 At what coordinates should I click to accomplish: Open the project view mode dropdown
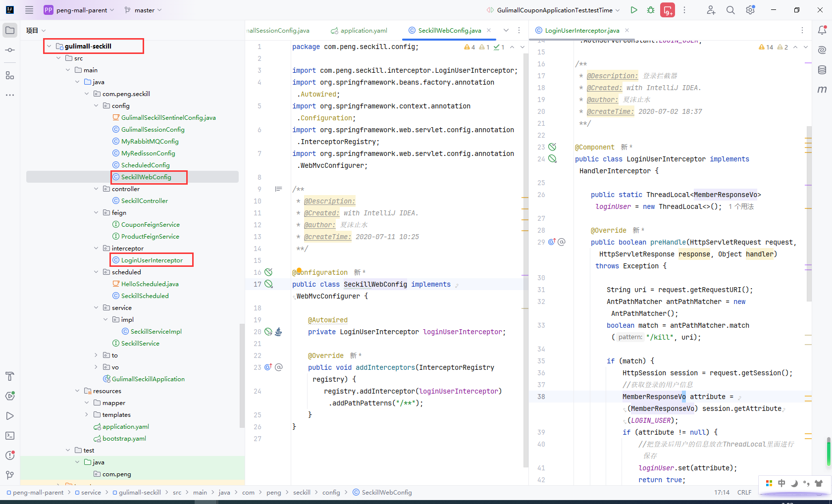[x=36, y=30]
